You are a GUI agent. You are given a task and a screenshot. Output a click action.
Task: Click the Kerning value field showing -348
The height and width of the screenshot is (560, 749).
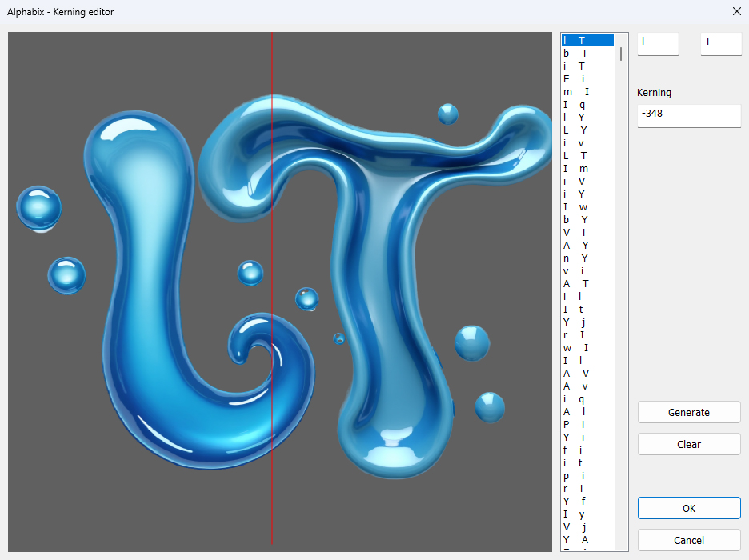point(688,114)
